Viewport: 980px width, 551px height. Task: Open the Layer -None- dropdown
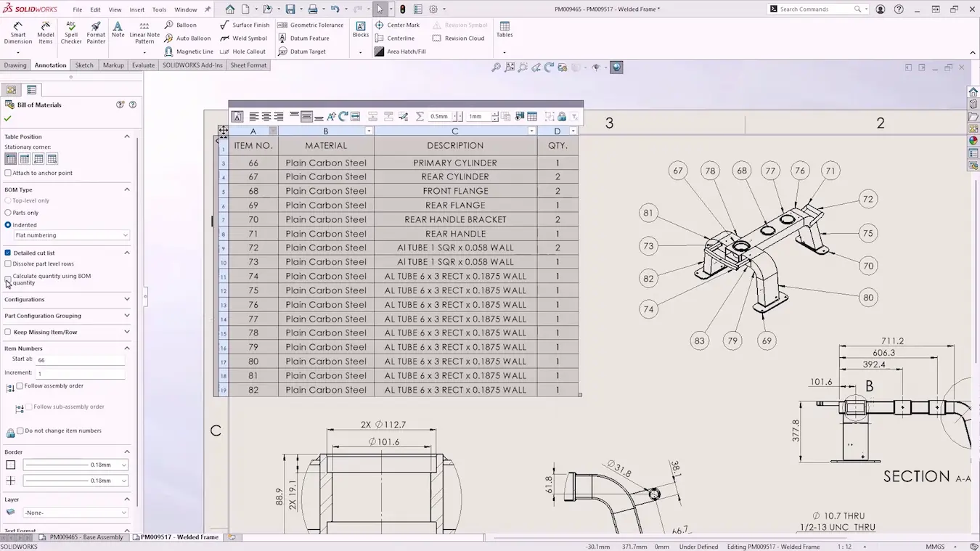[75, 513]
